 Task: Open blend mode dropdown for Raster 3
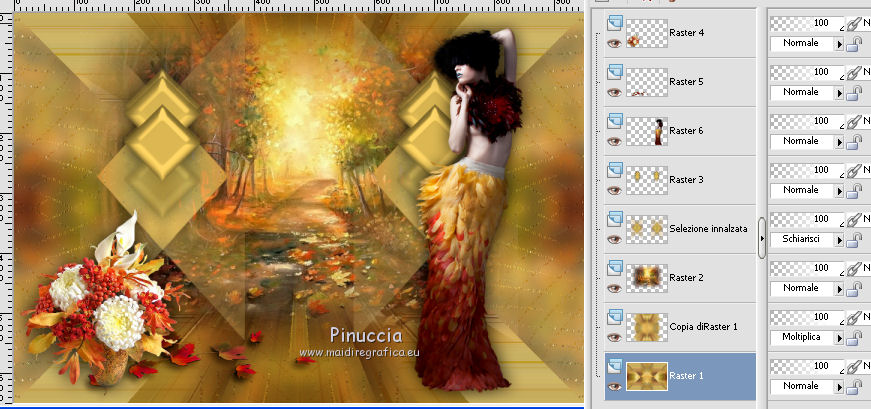(x=839, y=191)
